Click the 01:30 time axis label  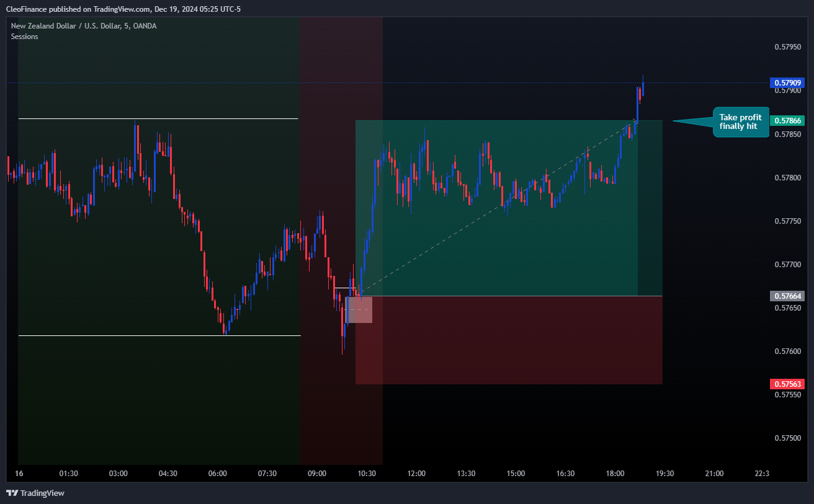(x=69, y=474)
